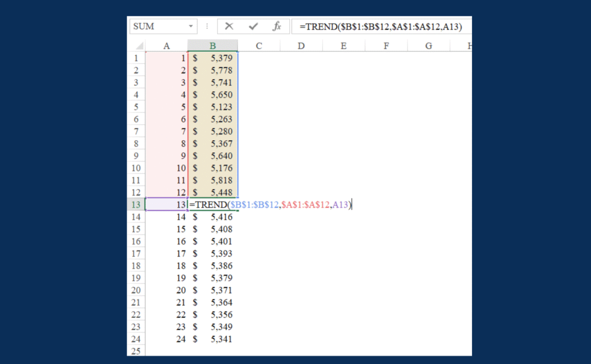This screenshot has height=364, width=591.
Task: Select column G header
Action: click(x=428, y=45)
